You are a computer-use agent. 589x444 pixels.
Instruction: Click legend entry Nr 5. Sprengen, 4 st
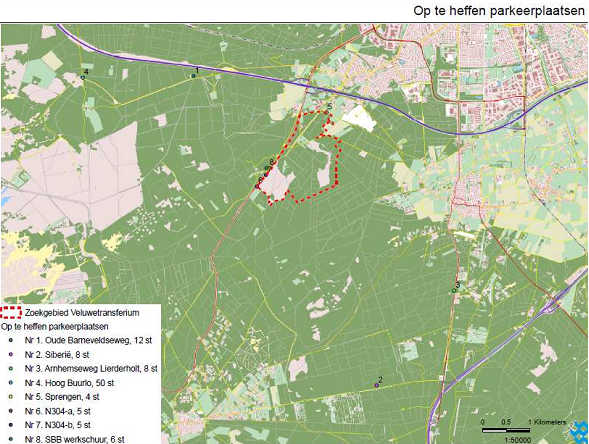coord(62,397)
